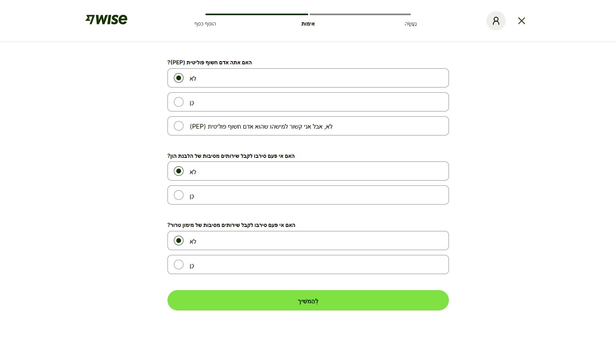Select "לא" for the terror financing (מימון טרור) question

coord(179,241)
